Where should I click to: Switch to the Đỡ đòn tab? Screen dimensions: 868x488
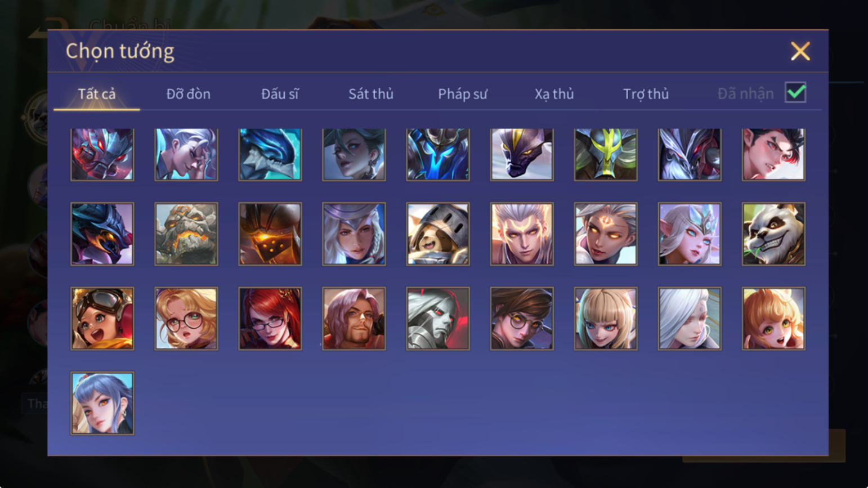coord(189,94)
